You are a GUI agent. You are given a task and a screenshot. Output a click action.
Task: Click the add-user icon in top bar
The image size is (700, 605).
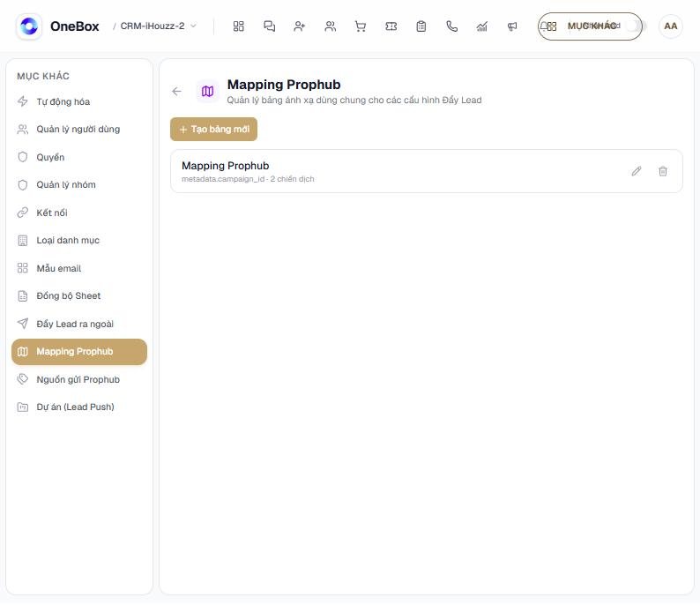pyautogui.click(x=300, y=26)
